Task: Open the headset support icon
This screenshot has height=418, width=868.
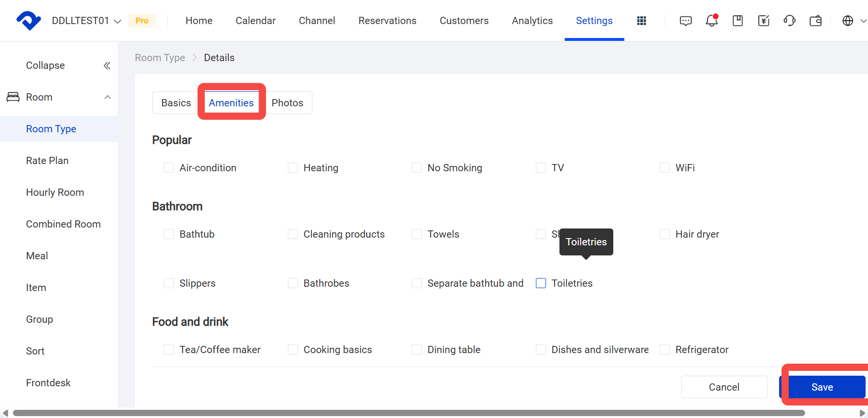Action: 790,21
